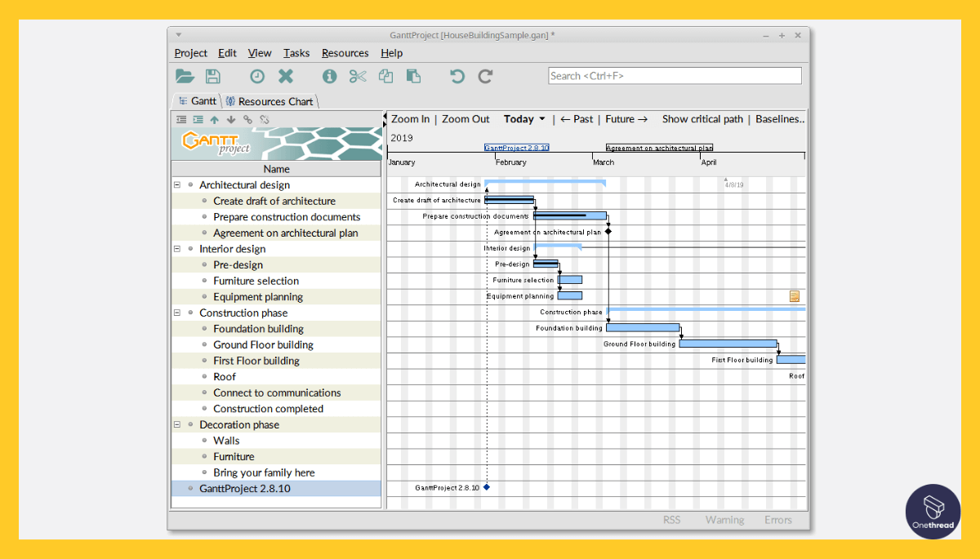Switch to the Resources Chart tab
This screenshot has height=559, width=980.
tap(270, 101)
